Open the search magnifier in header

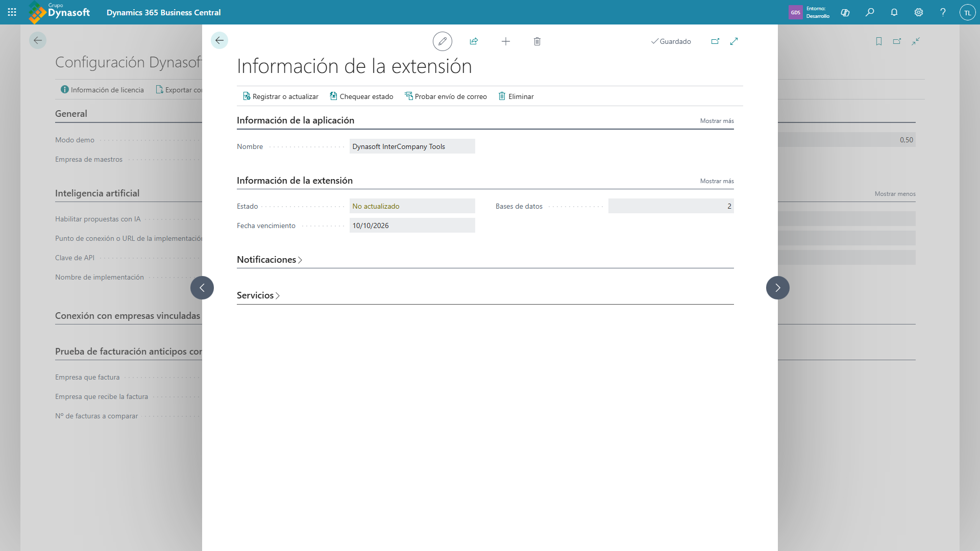coord(870,12)
